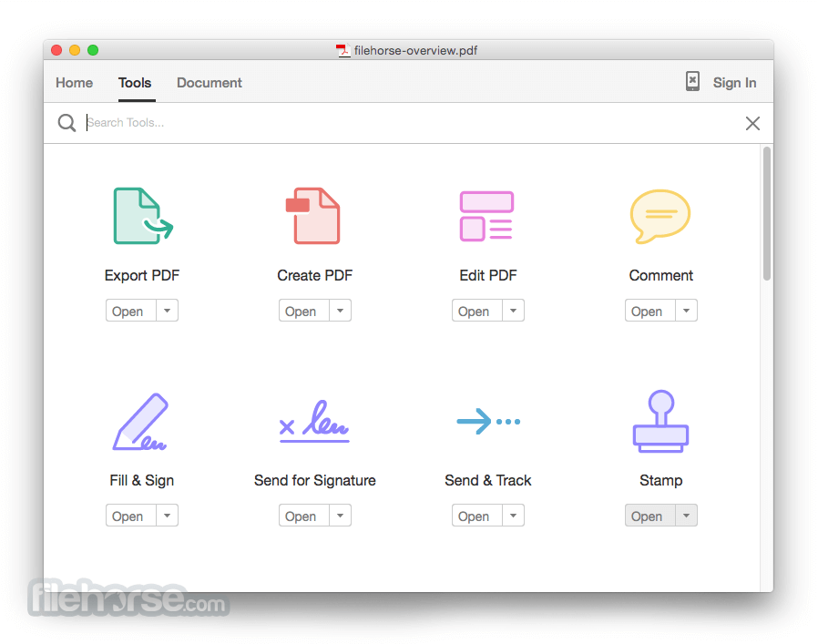The width and height of the screenshot is (818, 644).
Task: Click the Comment speech bubble icon
Action: pos(660,216)
